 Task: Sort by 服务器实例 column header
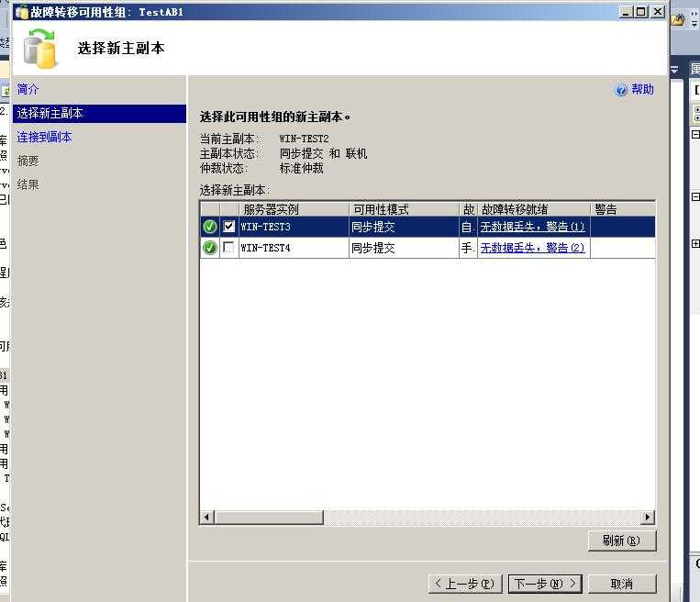point(294,209)
